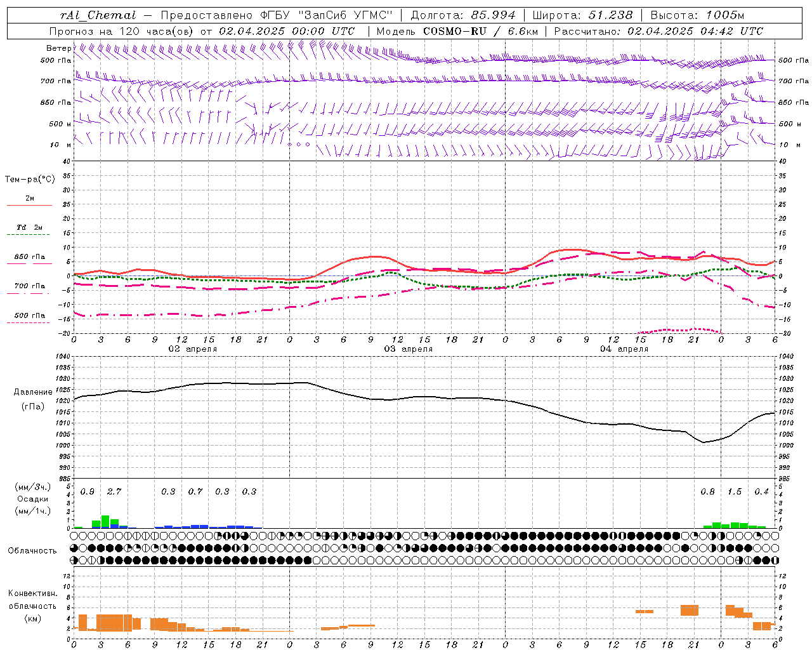Click the 700 гПа temperature legend entry
812x650 pixels.
point(30,286)
